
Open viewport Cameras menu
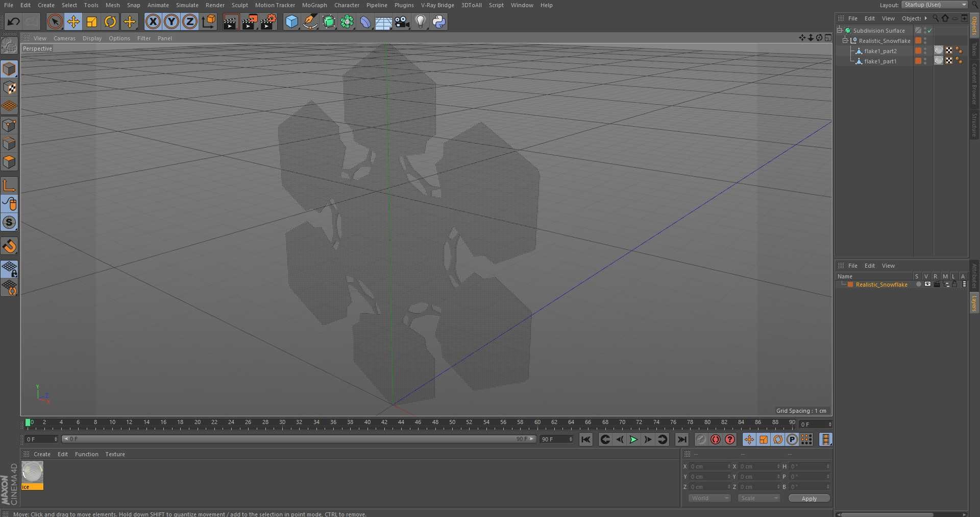click(x=64, y=38)
